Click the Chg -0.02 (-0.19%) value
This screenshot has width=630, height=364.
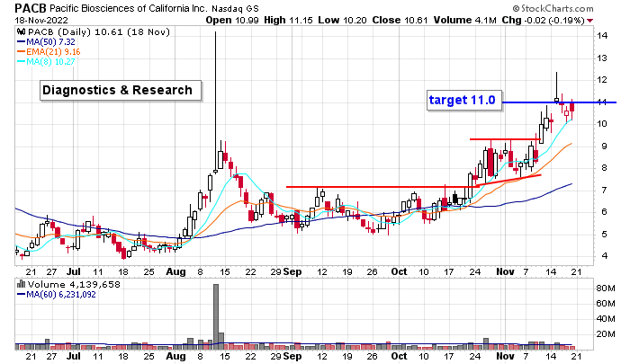coord(544,20)
